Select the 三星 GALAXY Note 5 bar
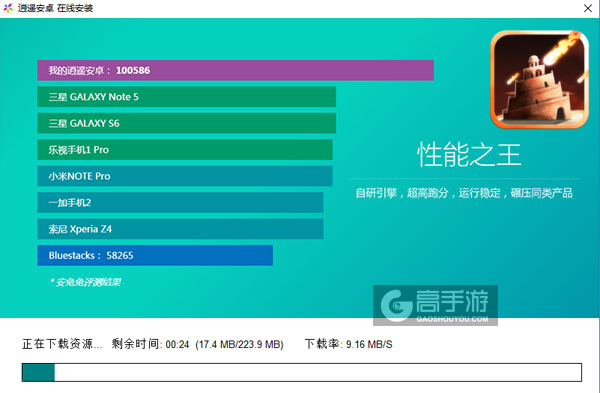 click(187, 97)
